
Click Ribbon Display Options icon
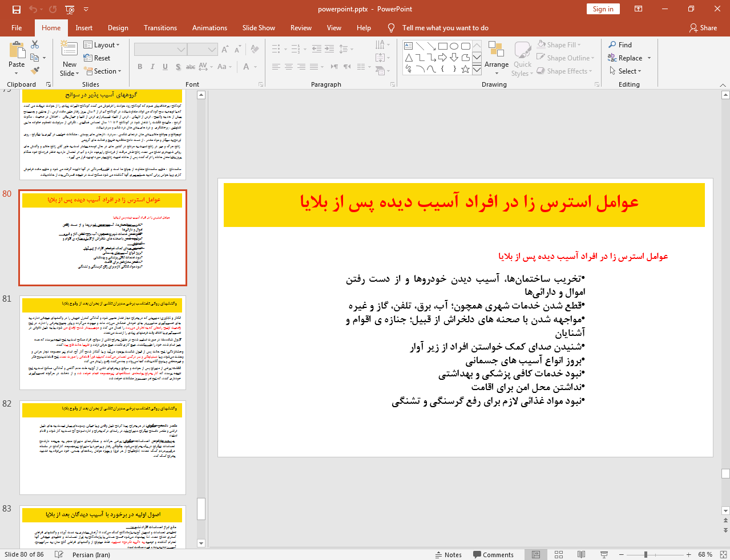638,9
